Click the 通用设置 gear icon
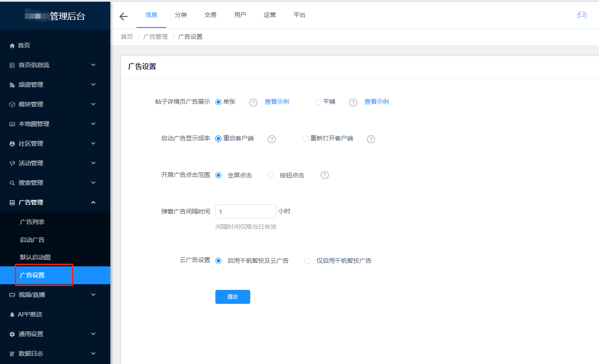599x364 pixels. (x=12, y=334)
